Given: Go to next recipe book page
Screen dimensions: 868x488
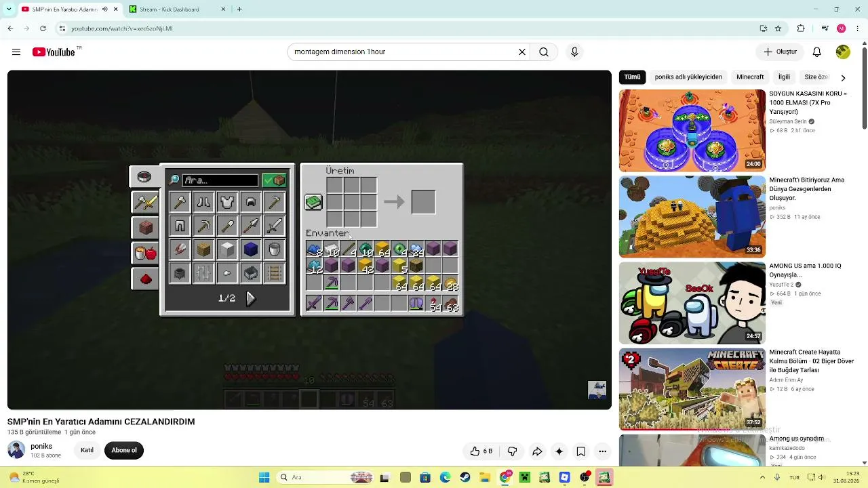Looking at the screenshot, I should coord(250,298).
